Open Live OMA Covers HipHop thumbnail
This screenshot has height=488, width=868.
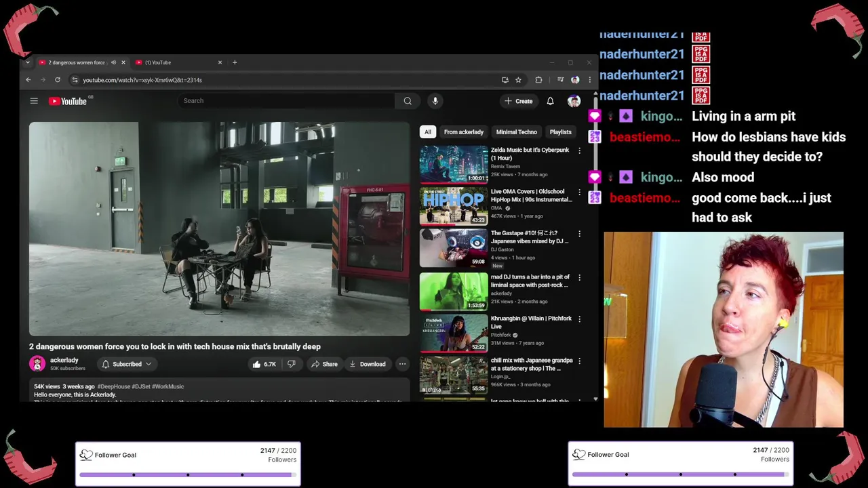click(x=454, y=207)
